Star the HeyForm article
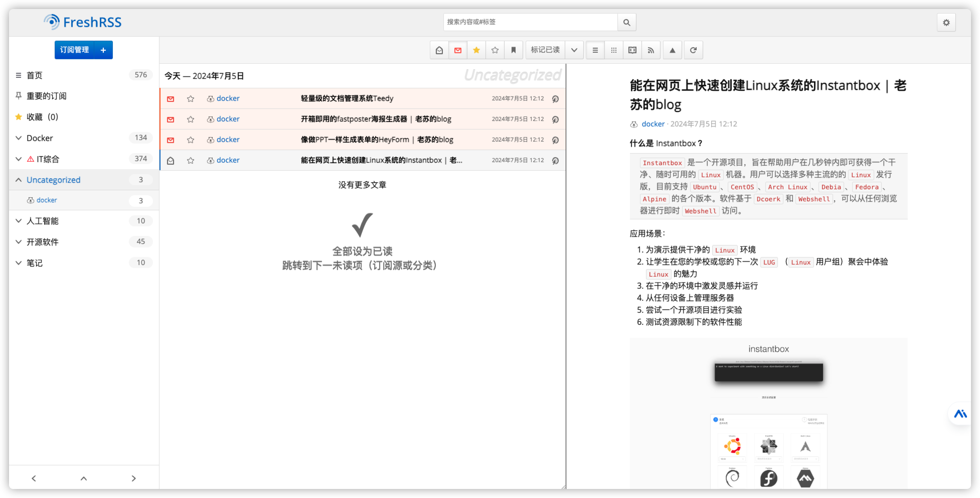980x498 pixels. point(191,140)
